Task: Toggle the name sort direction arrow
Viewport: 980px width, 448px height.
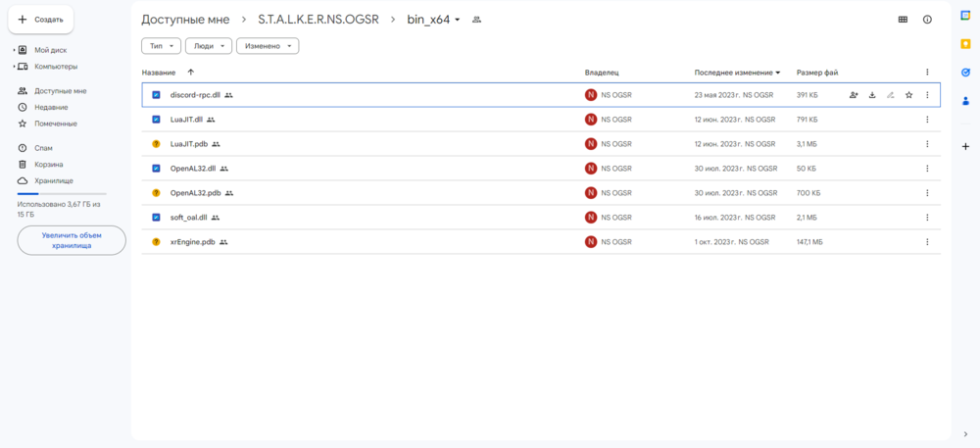Action: tap(191, 73)
